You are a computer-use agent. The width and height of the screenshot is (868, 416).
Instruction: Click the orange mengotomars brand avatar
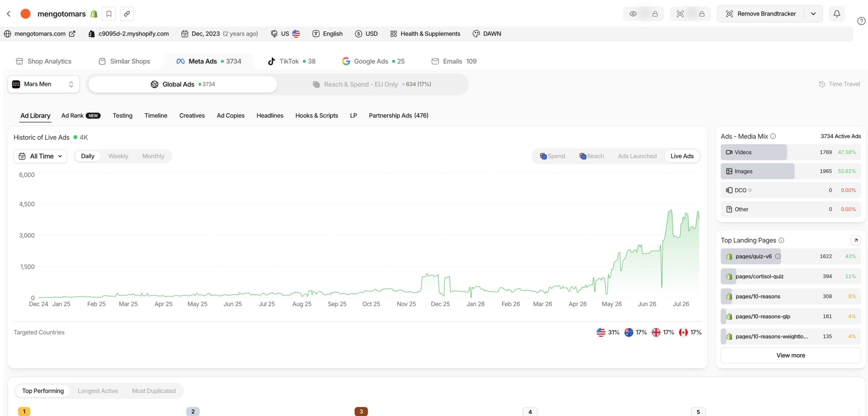(x=25, y=14)
